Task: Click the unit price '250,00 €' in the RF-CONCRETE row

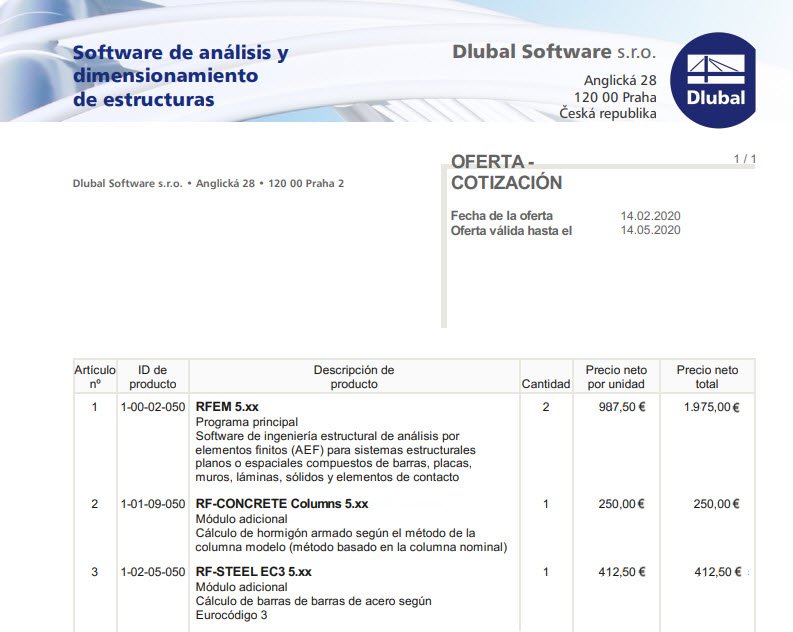Action: click(x=622, y=504)
